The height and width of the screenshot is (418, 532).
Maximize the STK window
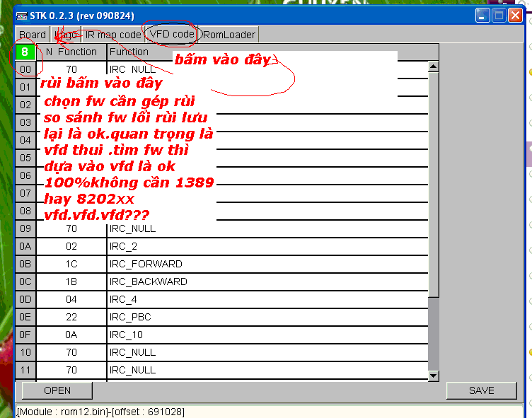[499, 16]
